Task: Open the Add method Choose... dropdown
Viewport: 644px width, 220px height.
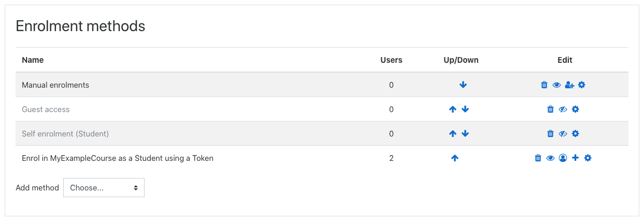Action: [x=104, y=188]
